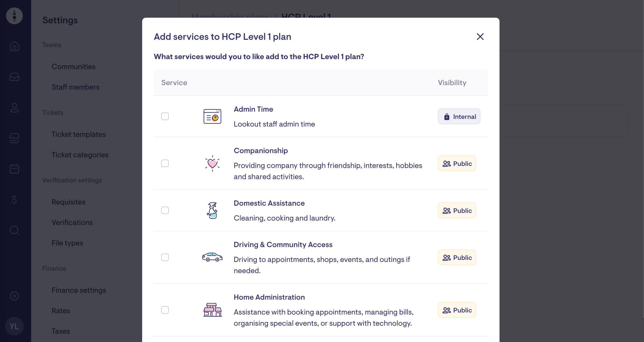Image resolution: width=644 pixels, height=342 pixels.
Task: Click the Companionship heart icon
Action: (212, 164)
